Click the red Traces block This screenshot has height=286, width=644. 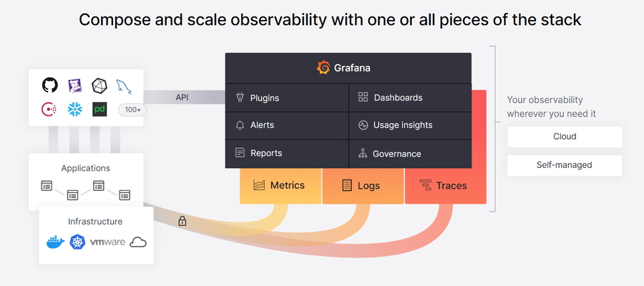point(445,185)
